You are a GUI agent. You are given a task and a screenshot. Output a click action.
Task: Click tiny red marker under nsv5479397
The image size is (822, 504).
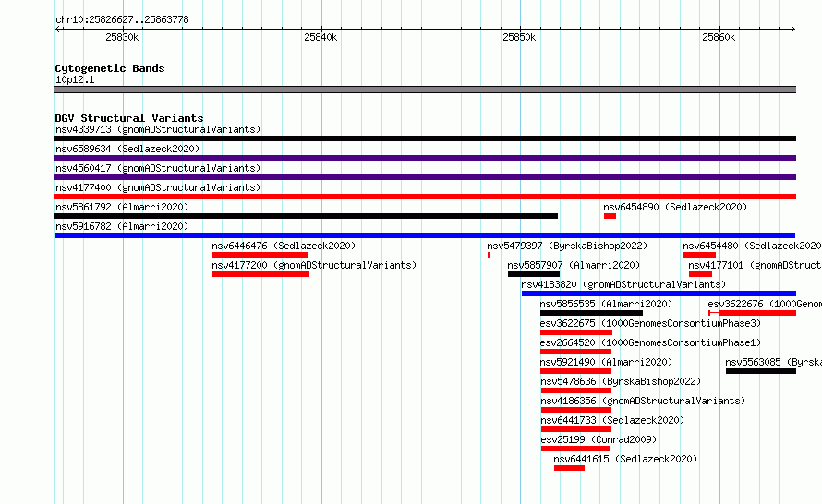(x=489, y=255)
